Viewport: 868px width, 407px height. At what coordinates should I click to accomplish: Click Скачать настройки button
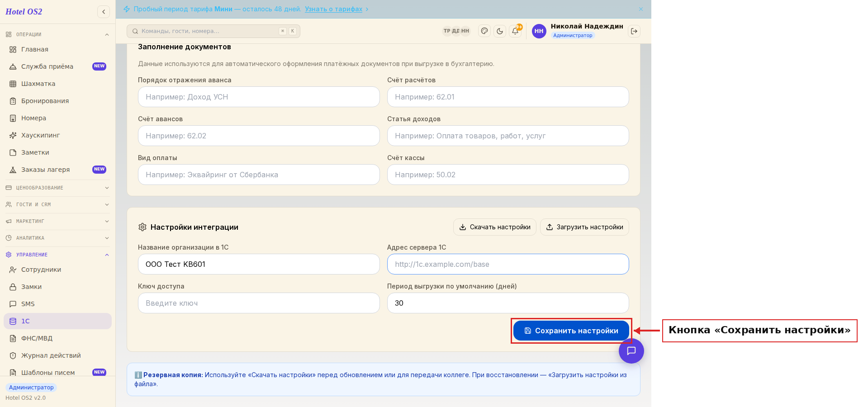click(x=495, y=227)
